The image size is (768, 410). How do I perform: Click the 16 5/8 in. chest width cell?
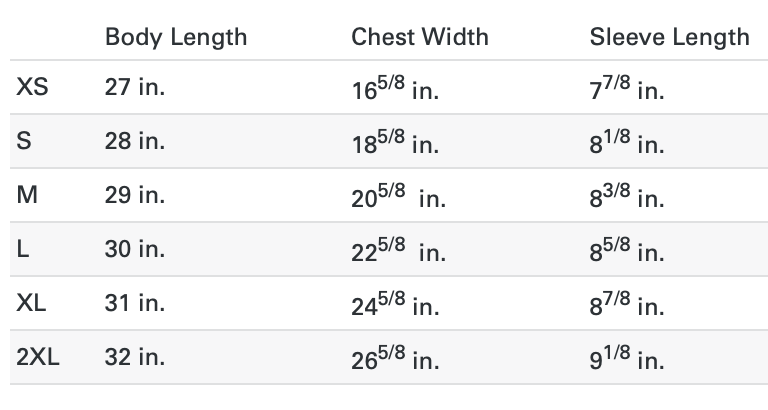[x=395, y=88]
